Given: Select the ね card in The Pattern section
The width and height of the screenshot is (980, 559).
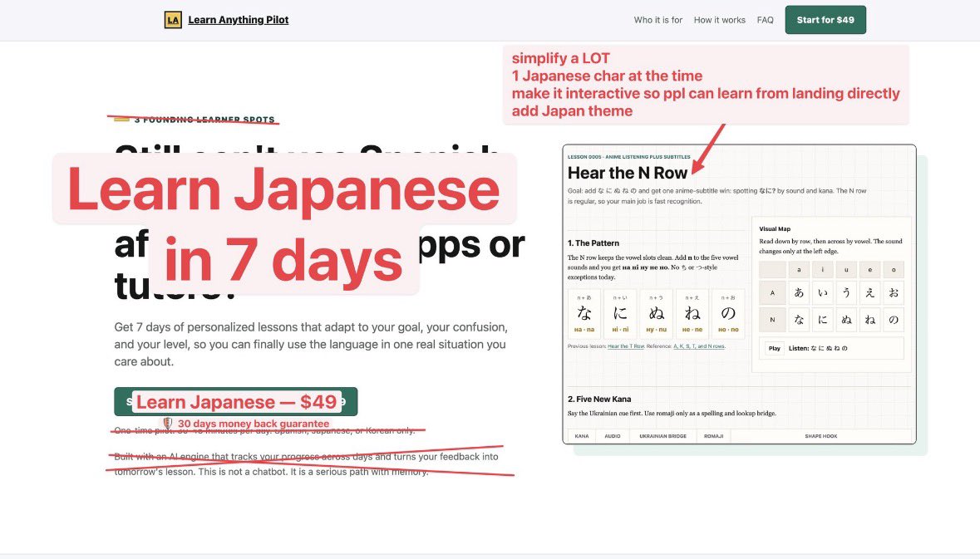Looking at the screenshot, I should (x=692, y=313).
